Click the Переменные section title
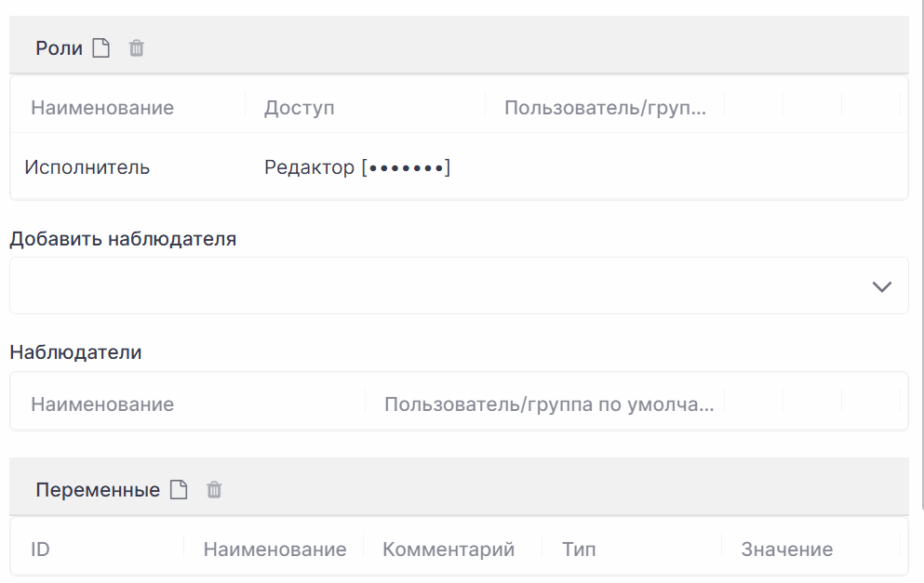 tap(98, 490)
